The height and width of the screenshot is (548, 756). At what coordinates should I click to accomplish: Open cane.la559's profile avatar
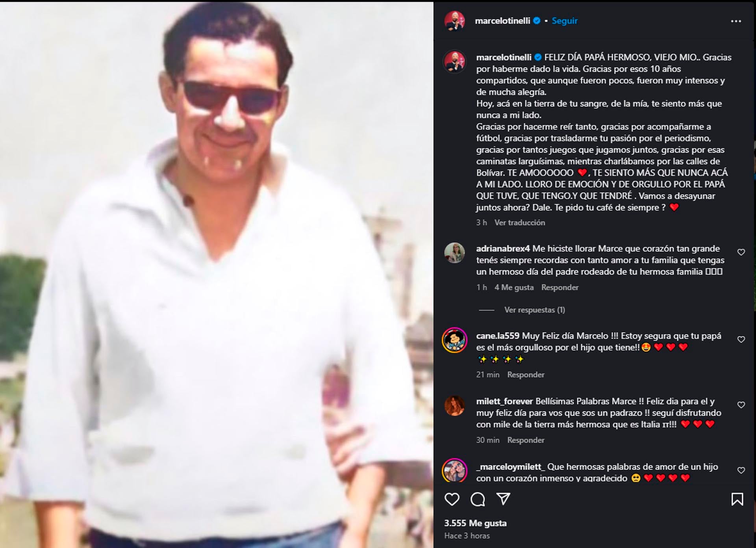coord(454,340)
